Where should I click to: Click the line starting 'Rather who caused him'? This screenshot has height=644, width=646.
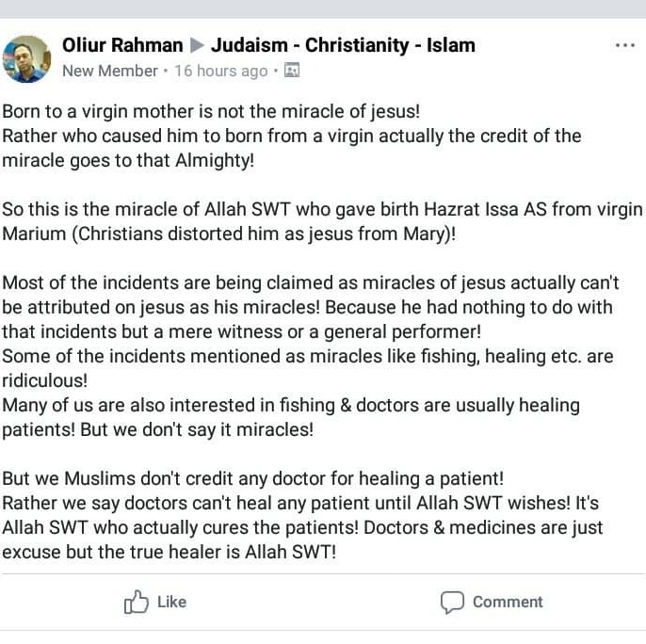pos(292,136)
